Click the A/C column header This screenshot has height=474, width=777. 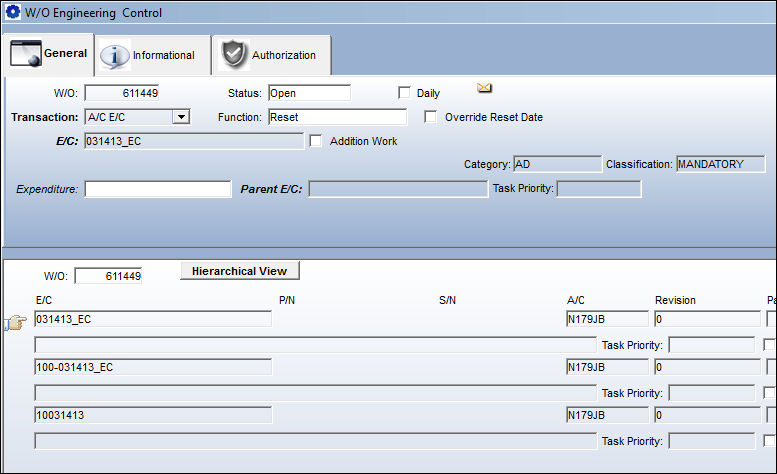click(x=576, y=300)
